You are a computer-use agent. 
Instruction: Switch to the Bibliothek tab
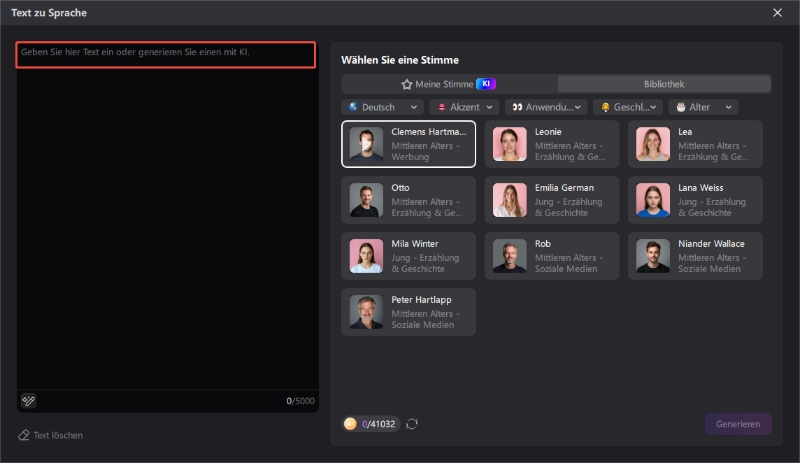tap(664, 84)
